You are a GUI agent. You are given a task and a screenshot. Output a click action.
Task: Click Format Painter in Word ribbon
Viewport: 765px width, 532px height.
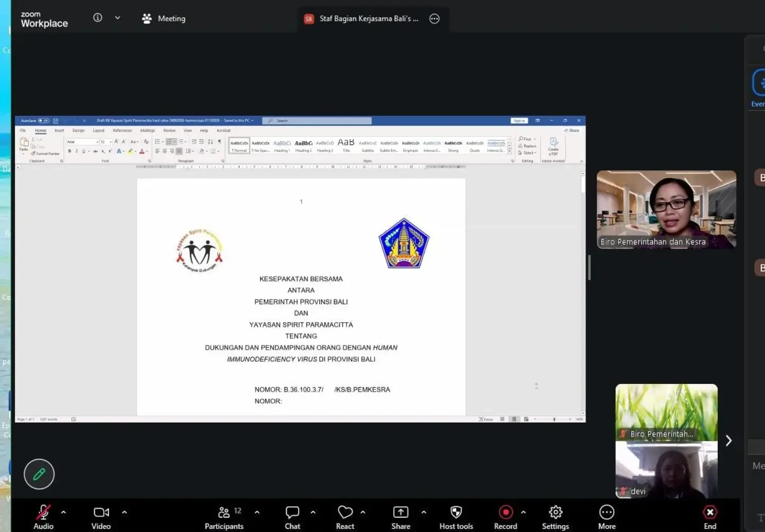point(46,153)
